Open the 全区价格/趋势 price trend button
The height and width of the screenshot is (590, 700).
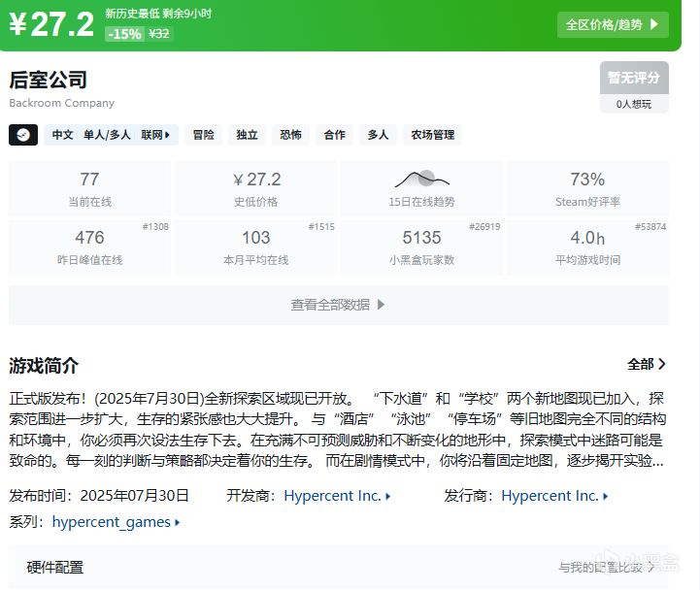point(613,24)
